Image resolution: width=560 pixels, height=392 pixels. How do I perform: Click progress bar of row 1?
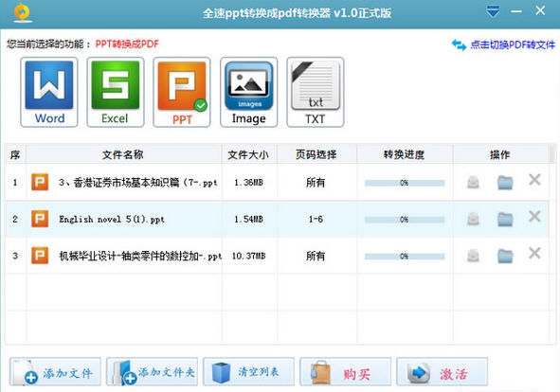[405, 183]
